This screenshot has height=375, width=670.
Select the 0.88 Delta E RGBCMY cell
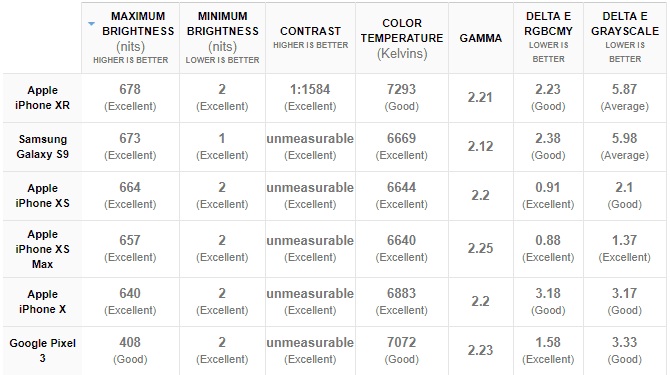pos(548,249)
